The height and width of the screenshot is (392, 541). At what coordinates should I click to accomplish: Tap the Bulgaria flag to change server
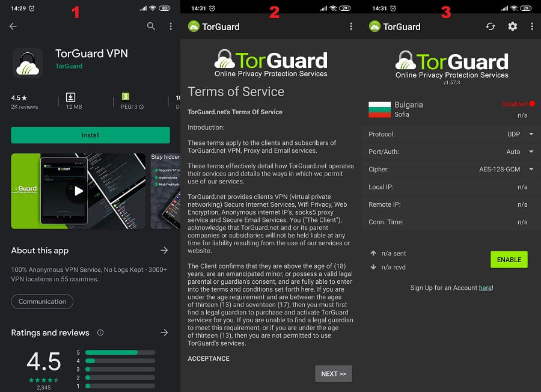379,109
